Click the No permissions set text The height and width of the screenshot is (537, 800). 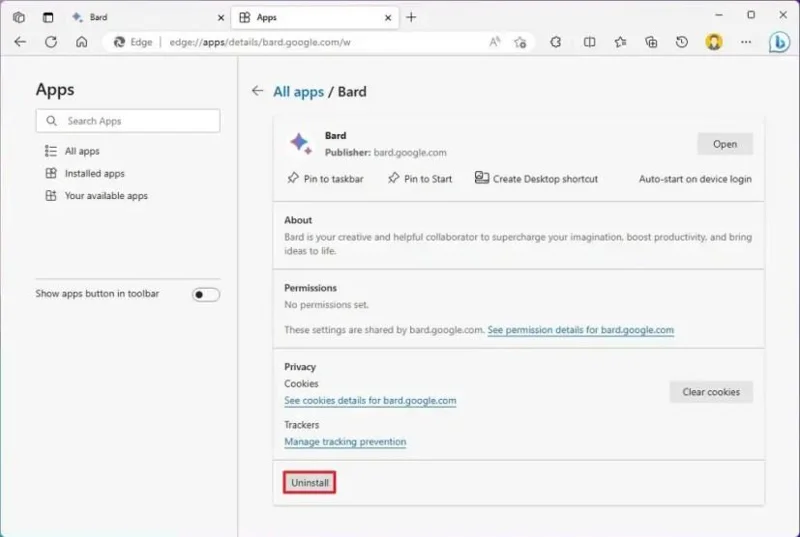327,305
